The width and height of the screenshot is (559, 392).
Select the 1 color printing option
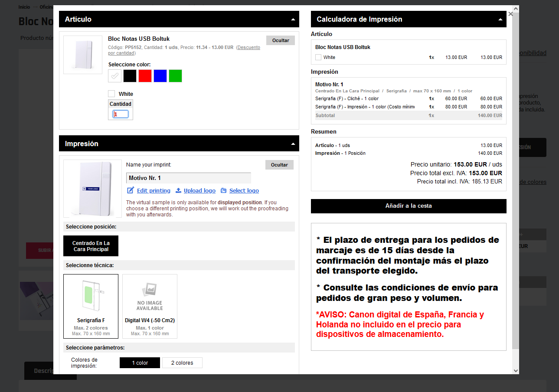(140, 363)
